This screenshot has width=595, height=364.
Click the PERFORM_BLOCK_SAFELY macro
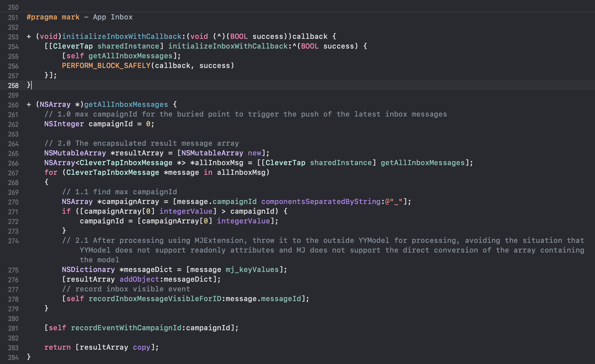tap(106, 66)
